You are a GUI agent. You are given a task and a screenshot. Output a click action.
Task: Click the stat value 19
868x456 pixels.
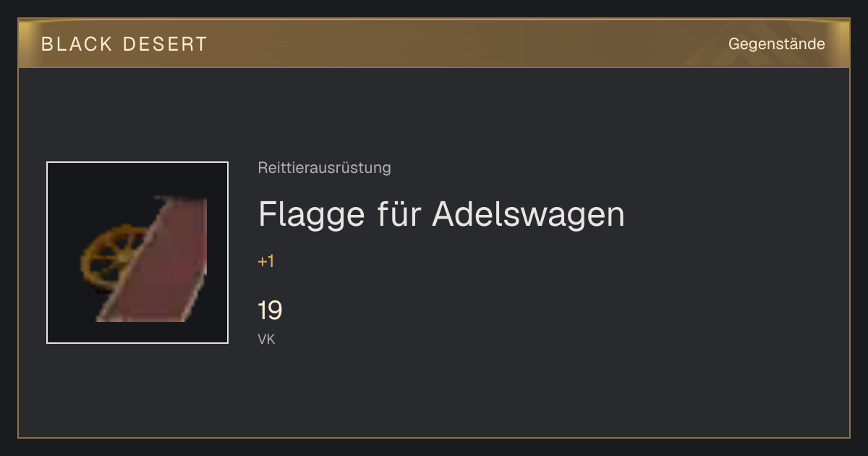click(270, 311)
